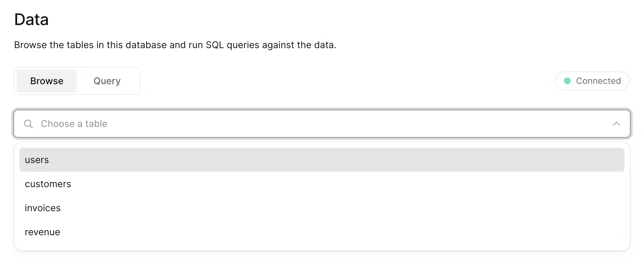644x264 pixels.
Task: Select the customers table
Action: tap(48, 184)
